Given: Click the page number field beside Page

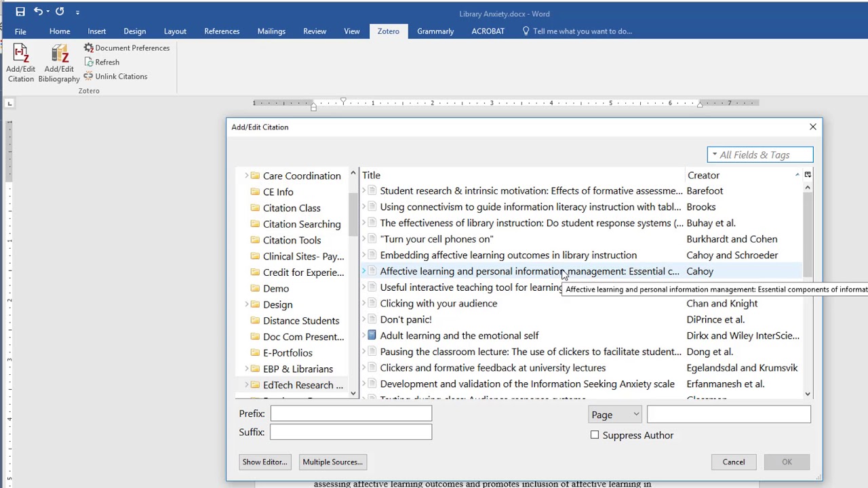Looking at the screenshot, I should coord(729,414).
